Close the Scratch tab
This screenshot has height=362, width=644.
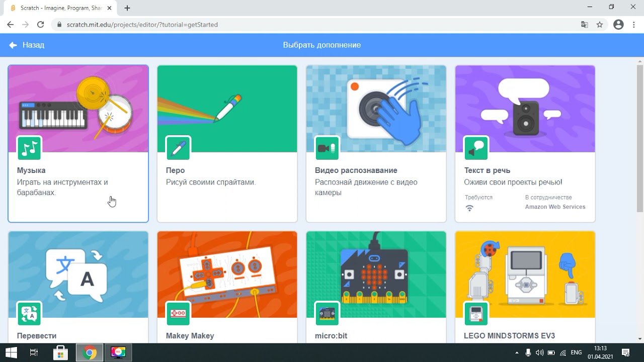coord(110,8)
